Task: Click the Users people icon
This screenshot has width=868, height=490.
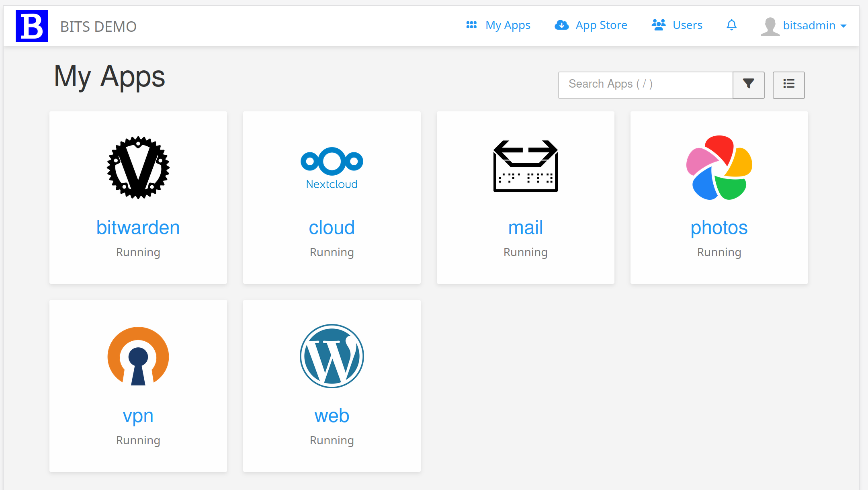Action: (659, 25)
